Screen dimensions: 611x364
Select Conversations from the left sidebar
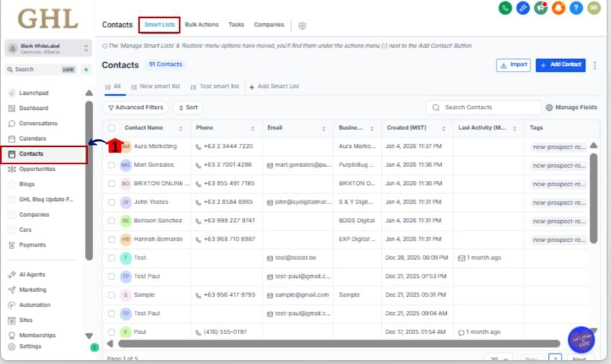click(38, 124)
